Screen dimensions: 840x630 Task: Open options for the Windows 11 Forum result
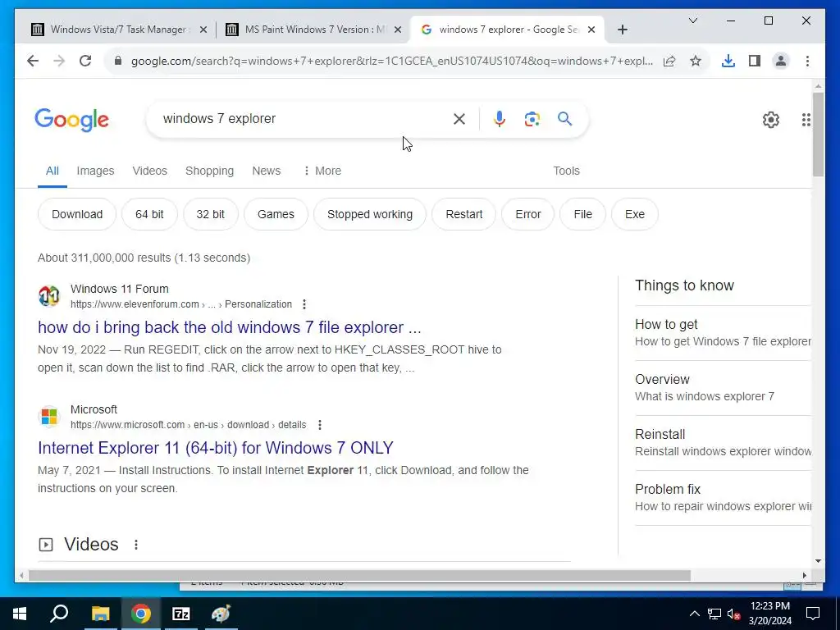click(304, 304)
